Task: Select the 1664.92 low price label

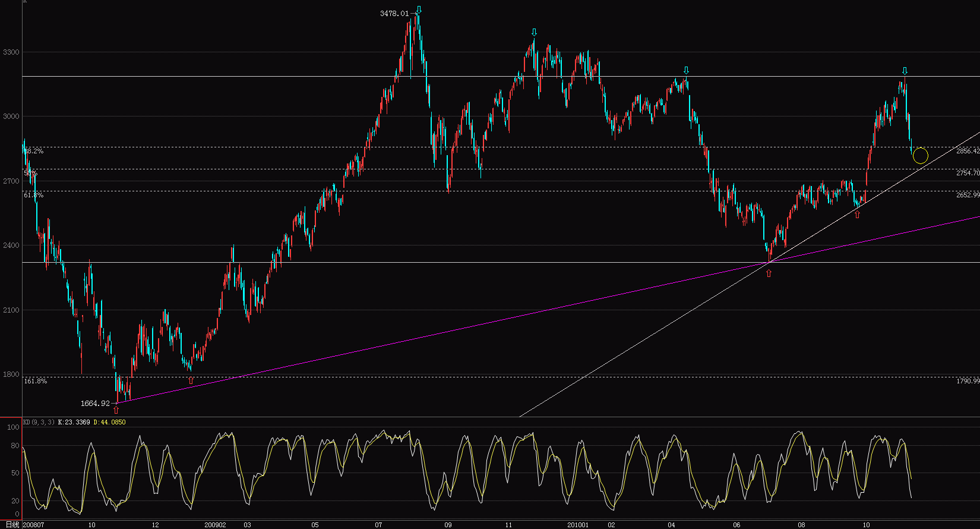Action: click(x=95, y=404)
